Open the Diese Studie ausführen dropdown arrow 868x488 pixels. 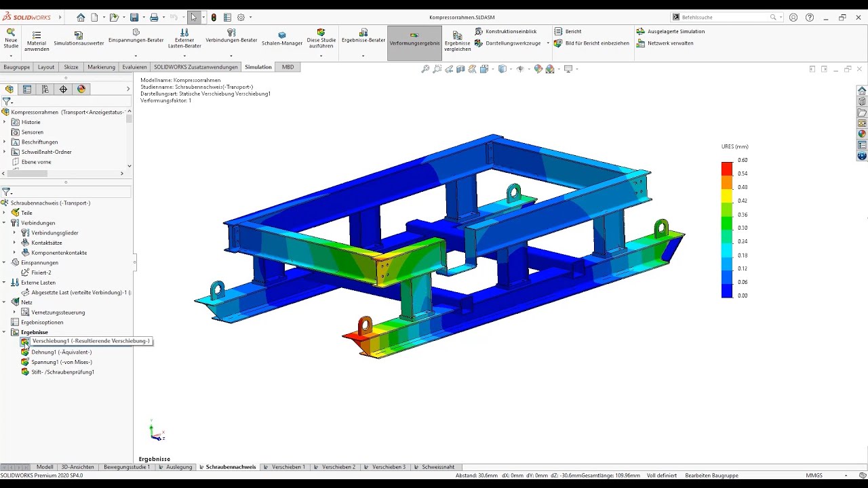point(321,56)
